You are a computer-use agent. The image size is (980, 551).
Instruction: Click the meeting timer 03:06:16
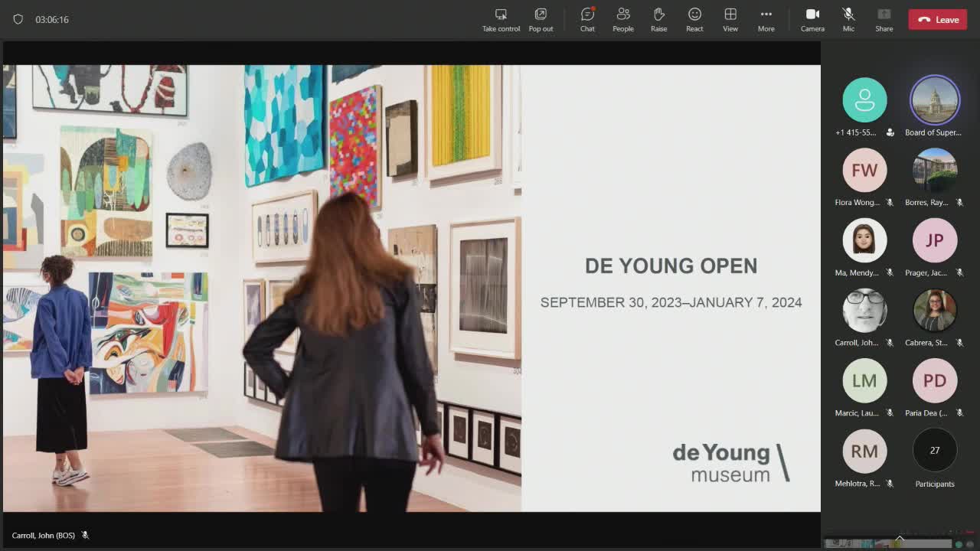click(x=52, y=20)
